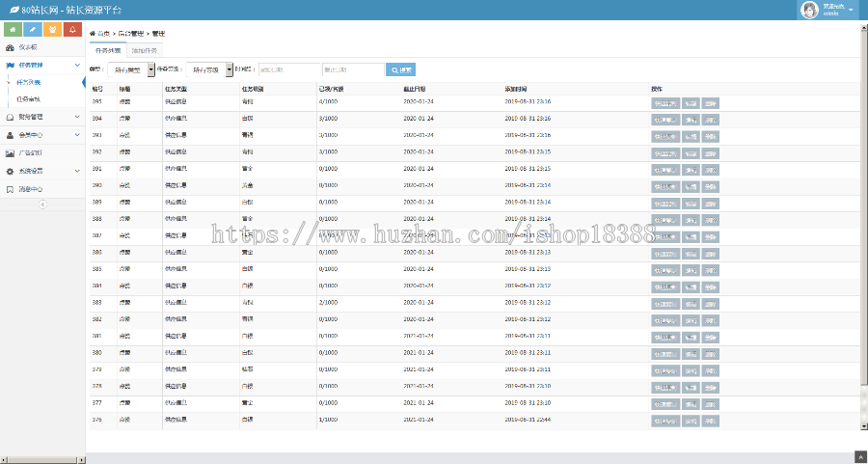The width and height of the screenshot is (868, 464).
Task: Open 仪表板 dashboard in the sidebar
Action: coord(27,47)
